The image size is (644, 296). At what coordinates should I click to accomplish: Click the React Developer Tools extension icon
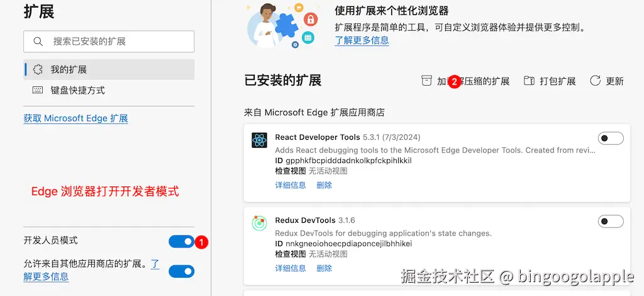tap(260, 140)
